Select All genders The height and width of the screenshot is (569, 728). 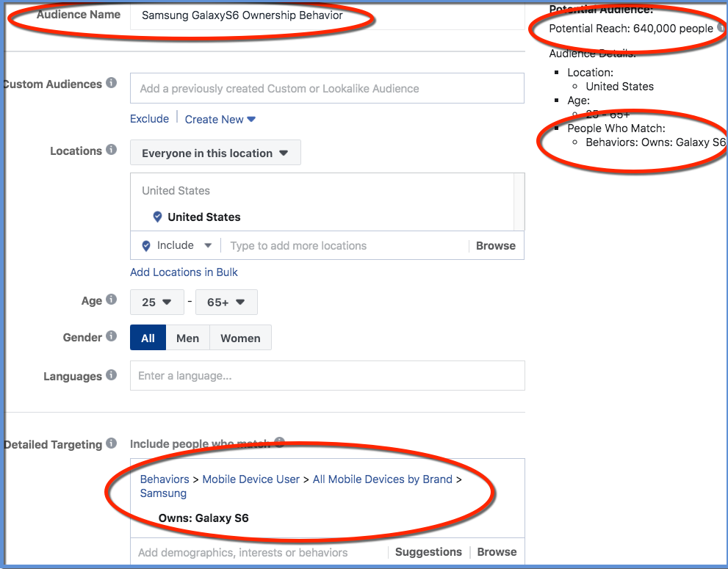click(x=148, y=338)
